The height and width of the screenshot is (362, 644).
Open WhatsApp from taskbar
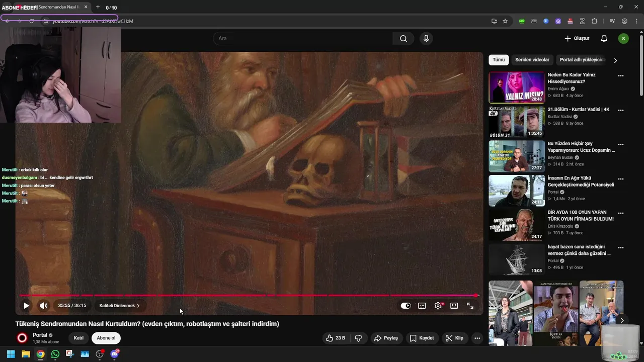pyautogui.click(x=55, y=354)
